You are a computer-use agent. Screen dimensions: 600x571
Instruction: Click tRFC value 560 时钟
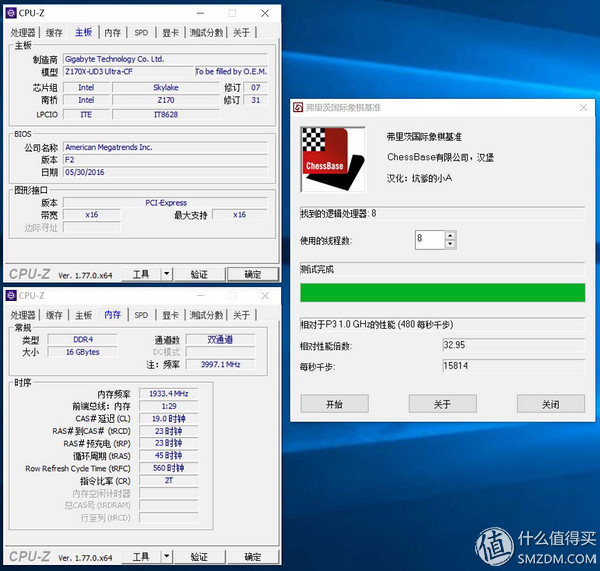[169, 468]
